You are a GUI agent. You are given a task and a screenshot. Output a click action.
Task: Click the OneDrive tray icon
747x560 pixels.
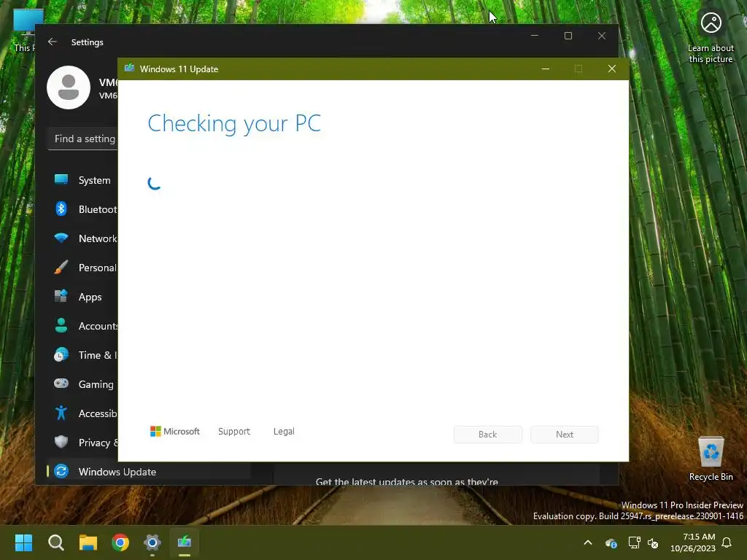pyautogui.click(x=611, y=542)
